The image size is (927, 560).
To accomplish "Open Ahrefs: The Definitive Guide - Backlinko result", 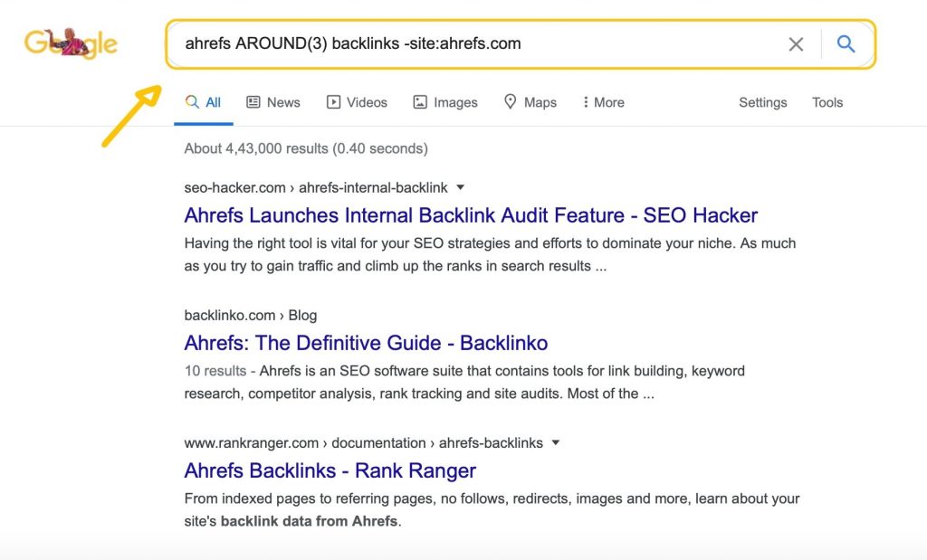I will click(366, 343).
